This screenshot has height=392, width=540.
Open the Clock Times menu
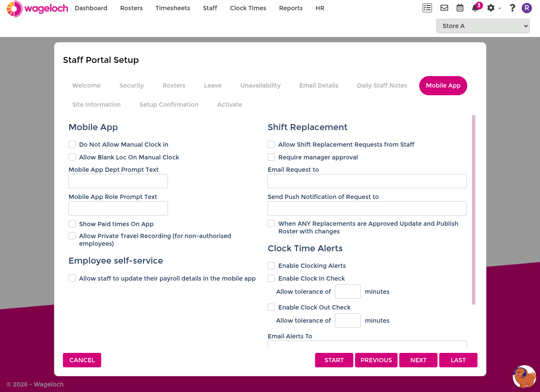point(248,8)
